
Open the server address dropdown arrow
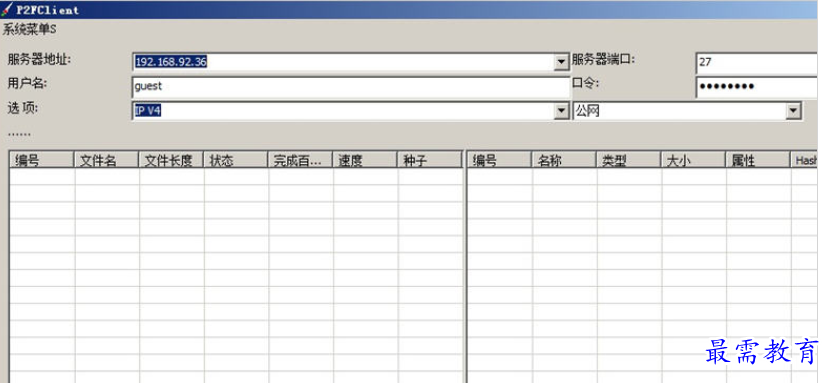click(561, 62)
